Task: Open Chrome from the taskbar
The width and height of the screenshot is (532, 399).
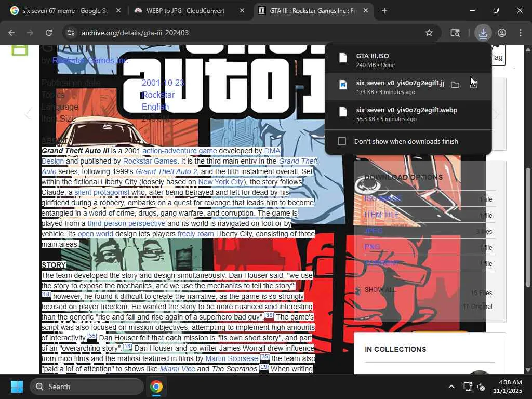Action: click(x=156, y=387)
